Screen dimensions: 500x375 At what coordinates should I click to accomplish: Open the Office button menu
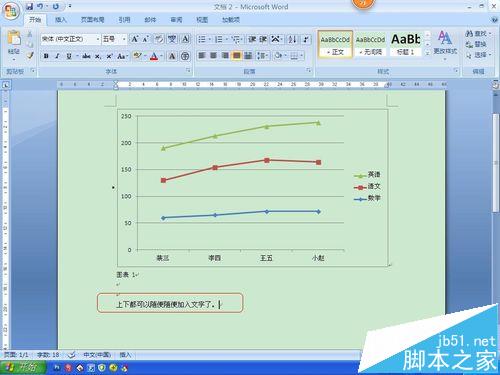click(11, 12)
